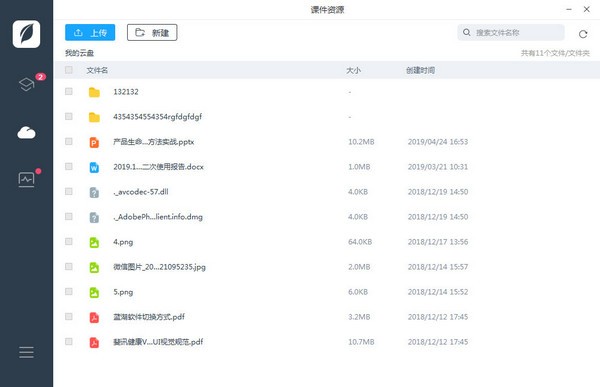This screenshot has width=600, height=387.
Task: Click PDF icon of 蓝湖软件切换方式.pdf
Action: coord(94,317)
